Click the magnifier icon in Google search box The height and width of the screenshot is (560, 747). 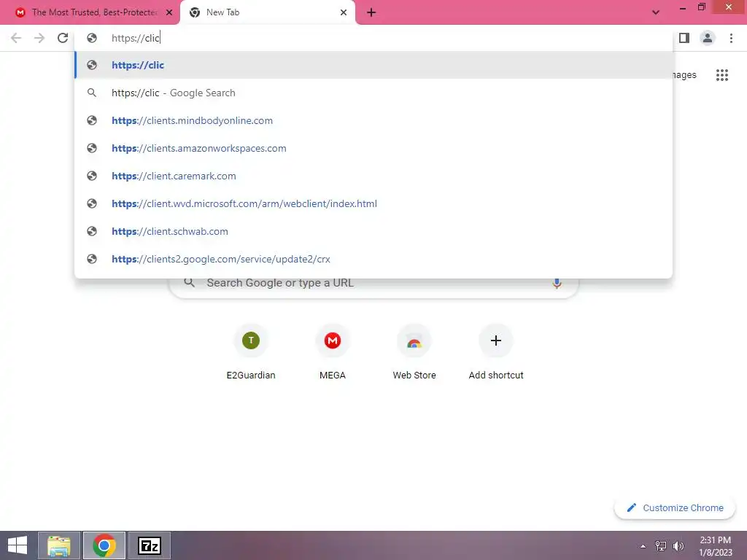coord(189,283)
